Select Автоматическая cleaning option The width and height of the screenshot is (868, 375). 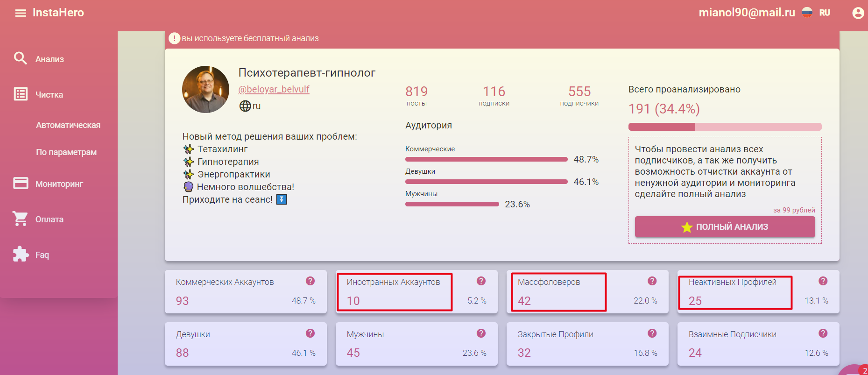tap(68, 125)
